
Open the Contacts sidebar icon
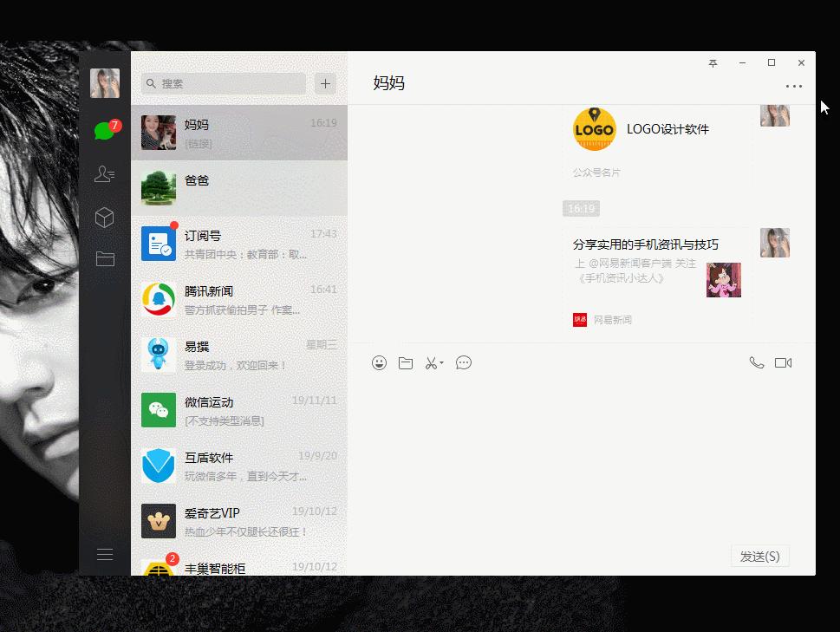tap(105, 173)
